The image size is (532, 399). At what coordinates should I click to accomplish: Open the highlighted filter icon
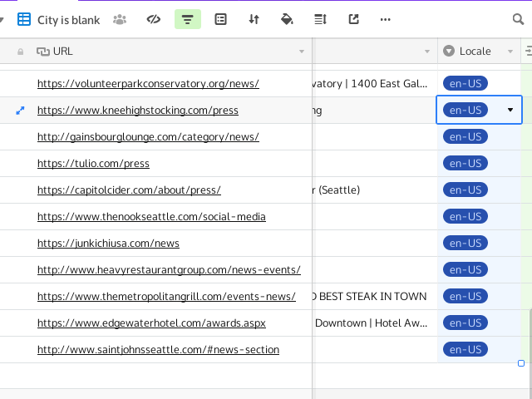coord(188,19)
